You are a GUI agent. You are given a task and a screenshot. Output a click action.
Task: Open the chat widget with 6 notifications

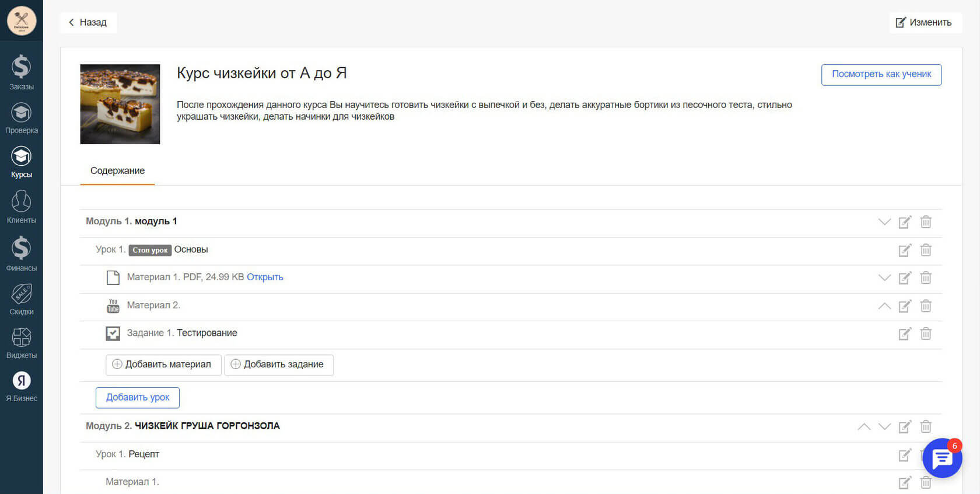(x=942, y=458)
